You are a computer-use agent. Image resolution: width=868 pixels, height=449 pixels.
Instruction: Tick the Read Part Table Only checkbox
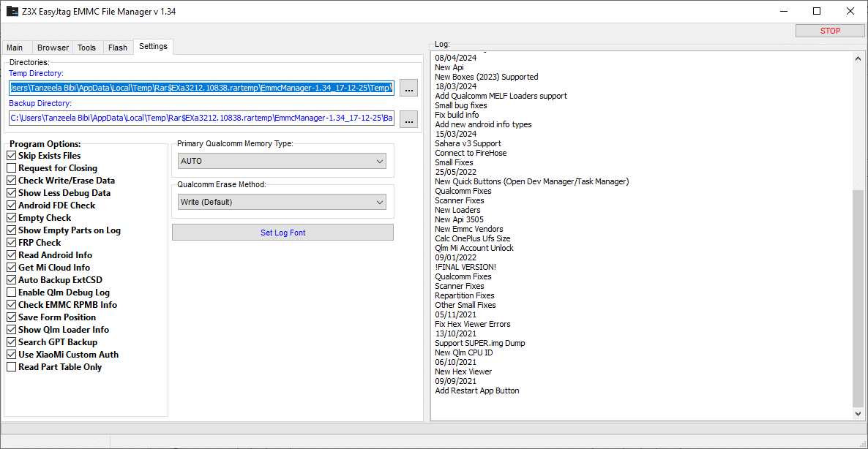(12, 367)
